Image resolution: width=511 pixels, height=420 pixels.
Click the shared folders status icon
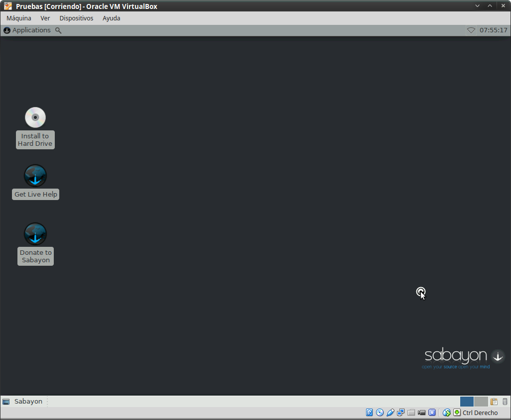tap(411, 413)
